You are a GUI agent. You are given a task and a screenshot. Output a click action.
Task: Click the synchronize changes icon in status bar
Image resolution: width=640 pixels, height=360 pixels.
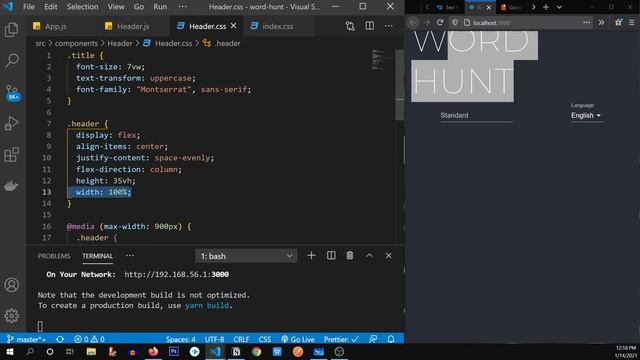tap(60, 339)
